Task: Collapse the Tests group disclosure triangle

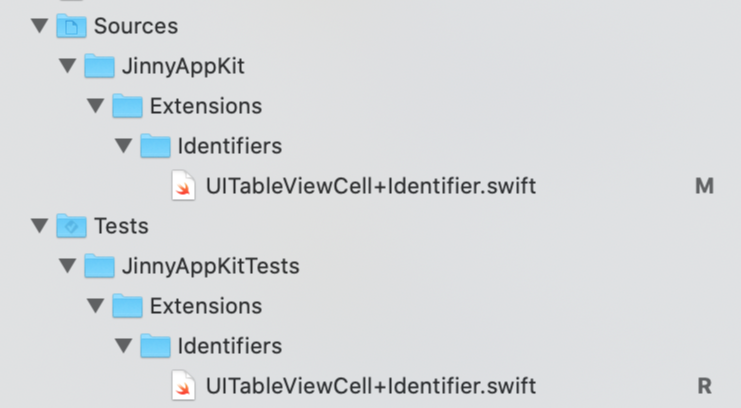Action: coord(40,226)
